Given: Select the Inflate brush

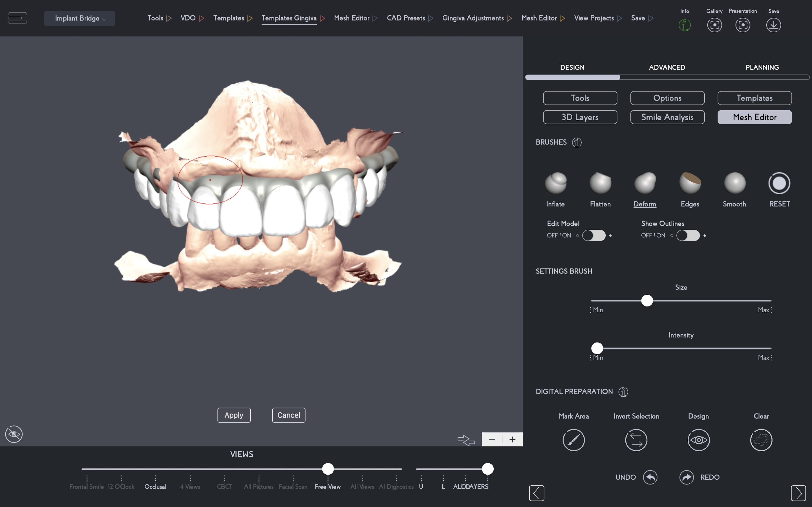Looking at the screenshot, I should [x=556, y=183].
